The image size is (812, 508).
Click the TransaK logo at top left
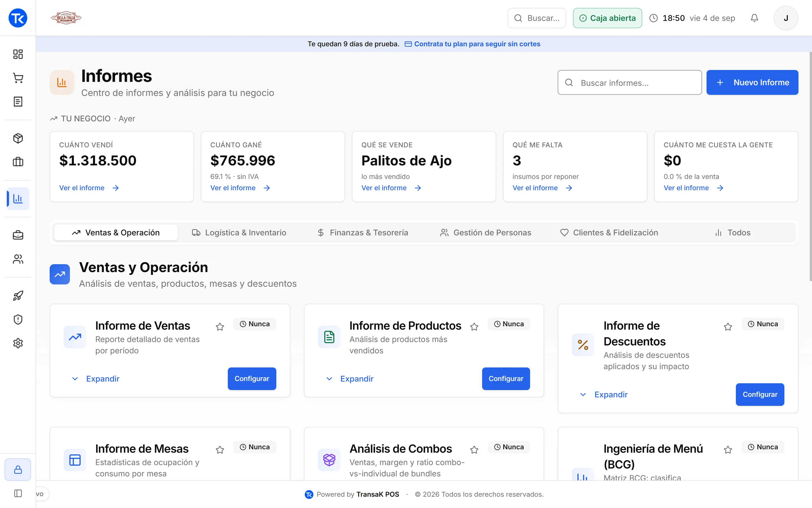tap(18, 18)
